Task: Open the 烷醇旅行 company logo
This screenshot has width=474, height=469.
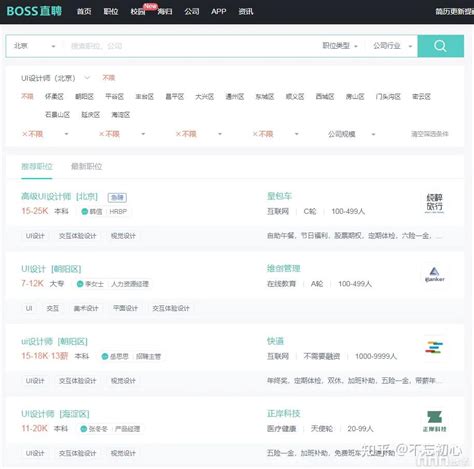Action: pos(435,202)
